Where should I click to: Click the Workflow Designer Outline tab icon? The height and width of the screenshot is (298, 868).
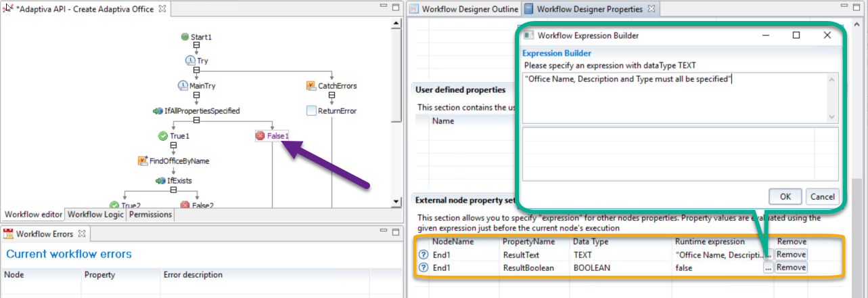coord(413,9)
